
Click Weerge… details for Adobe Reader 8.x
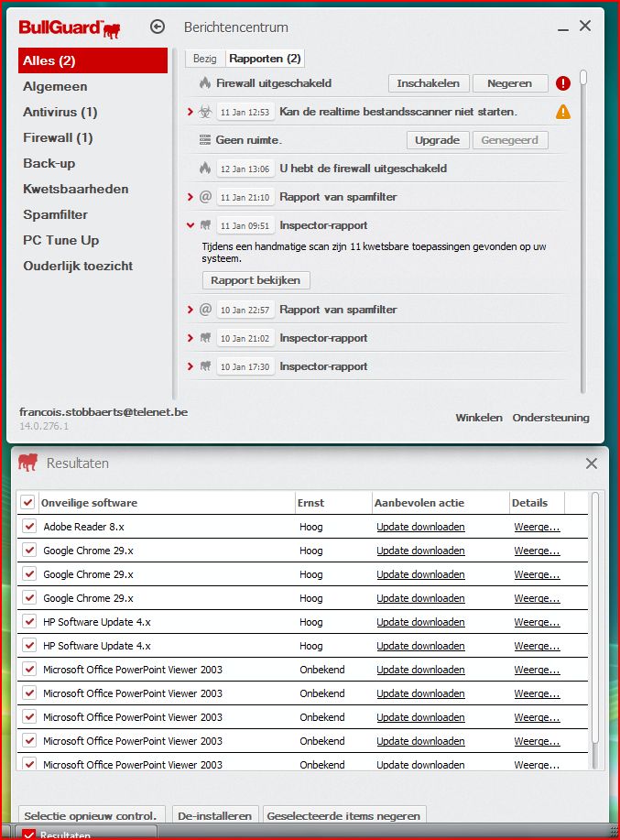tap(537, 527)
